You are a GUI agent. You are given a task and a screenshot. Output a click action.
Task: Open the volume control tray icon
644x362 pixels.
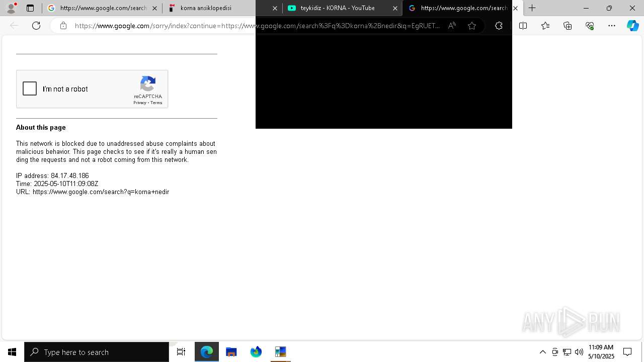pos(579,352)
